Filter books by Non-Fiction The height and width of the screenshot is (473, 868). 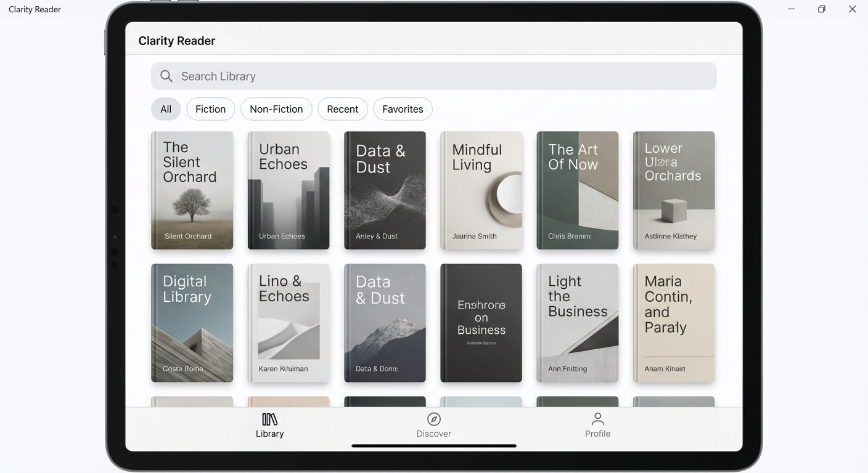pyautogui.click(x=276, y=109)
